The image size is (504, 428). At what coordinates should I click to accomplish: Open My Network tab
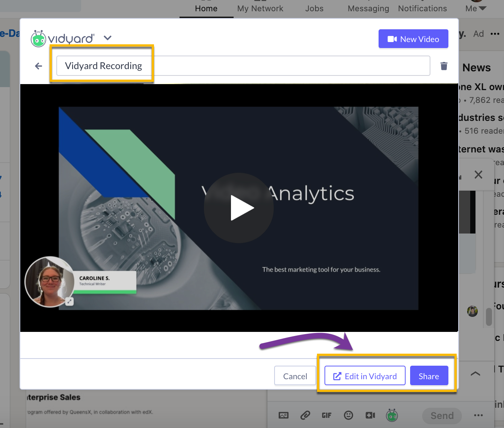260,8
